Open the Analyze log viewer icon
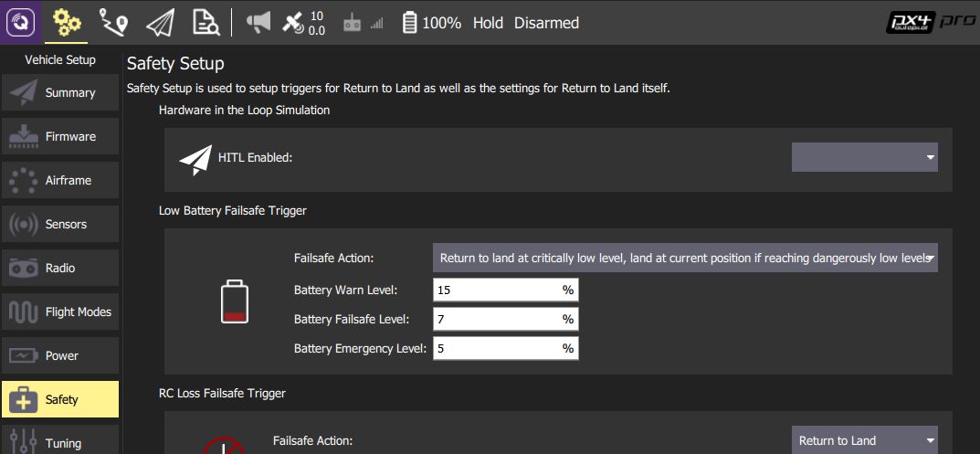980x454 pixels. tap(205, 22)
